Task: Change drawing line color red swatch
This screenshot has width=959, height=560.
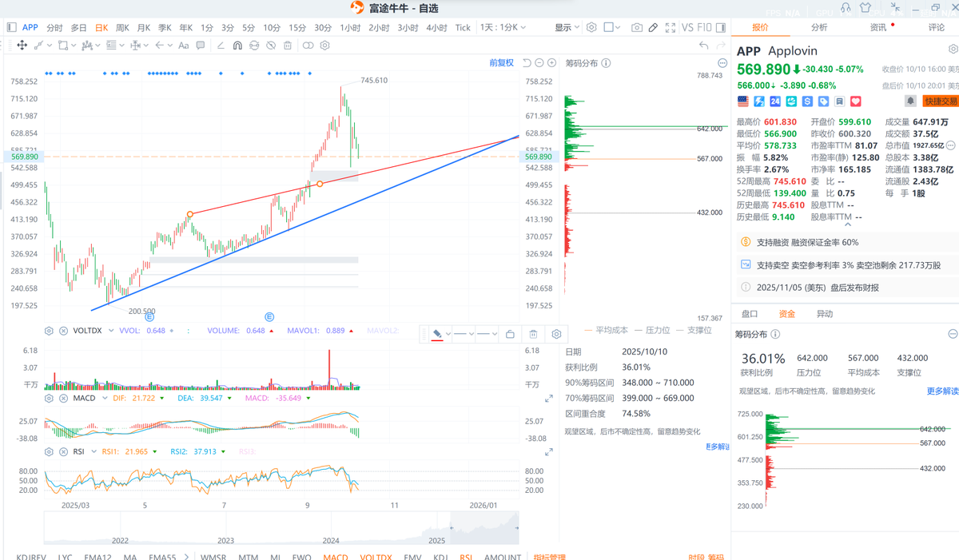Action: click(x=437, y=334)
